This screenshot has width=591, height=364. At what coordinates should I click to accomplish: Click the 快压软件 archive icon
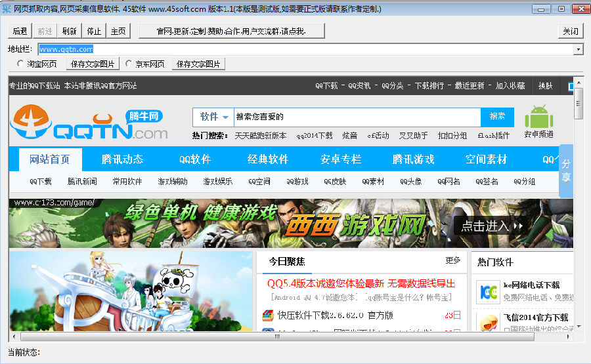[x=268, y=315]
